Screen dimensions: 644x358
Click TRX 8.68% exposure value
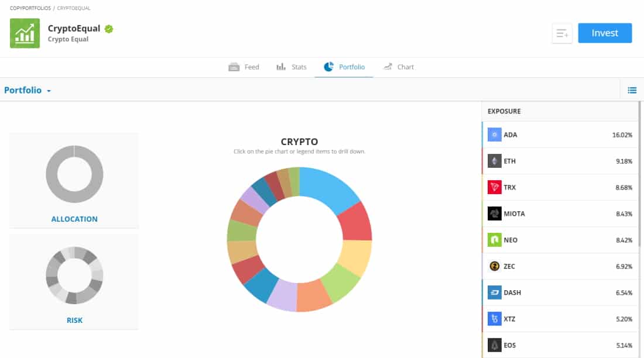pyautogui.click(x=624, y=187)
